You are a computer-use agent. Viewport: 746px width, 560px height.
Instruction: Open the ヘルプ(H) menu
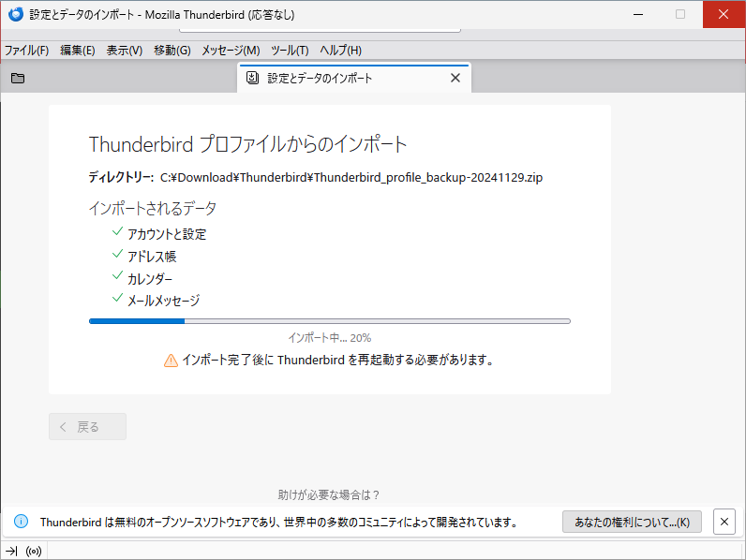pos(340,51)
